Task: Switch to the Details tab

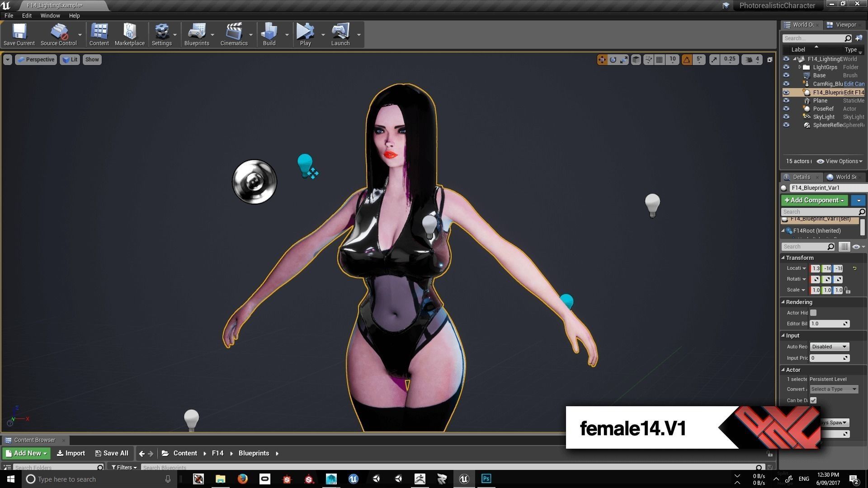Action: tap(802, 177)
